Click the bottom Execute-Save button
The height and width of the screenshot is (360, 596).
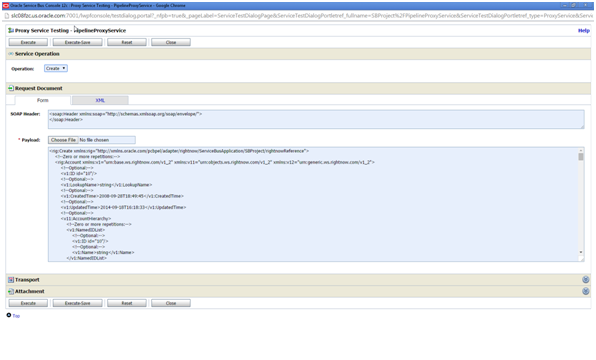pyautogui.click(x=78, y=303)
